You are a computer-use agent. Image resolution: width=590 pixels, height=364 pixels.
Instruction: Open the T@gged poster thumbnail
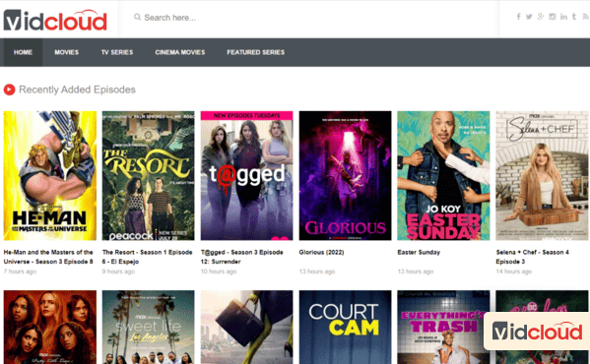pos(247,175)
